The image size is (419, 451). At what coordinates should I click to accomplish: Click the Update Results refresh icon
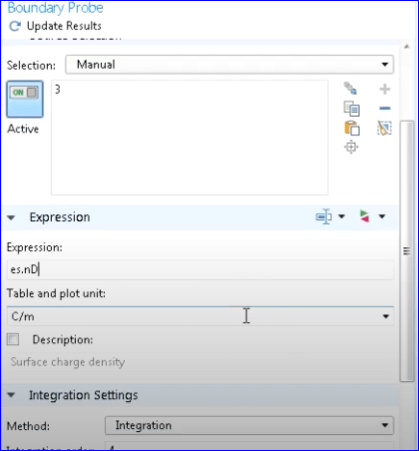15,26
